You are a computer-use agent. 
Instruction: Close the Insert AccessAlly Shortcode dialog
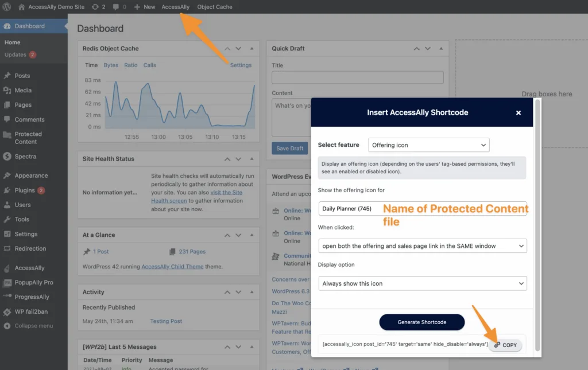coord(518,113)
